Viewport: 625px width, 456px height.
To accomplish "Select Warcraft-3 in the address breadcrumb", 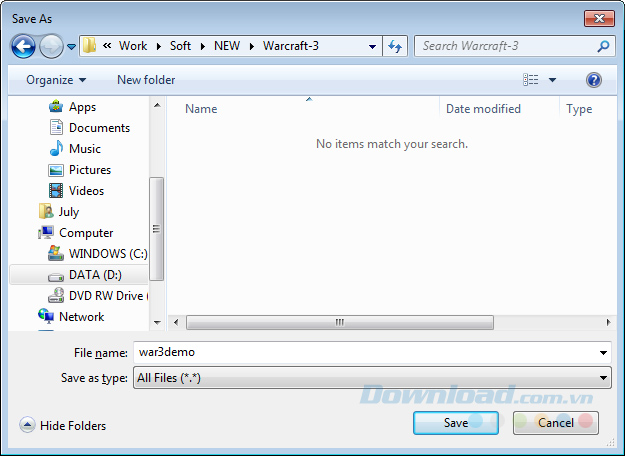I will [x=291, y=46].
